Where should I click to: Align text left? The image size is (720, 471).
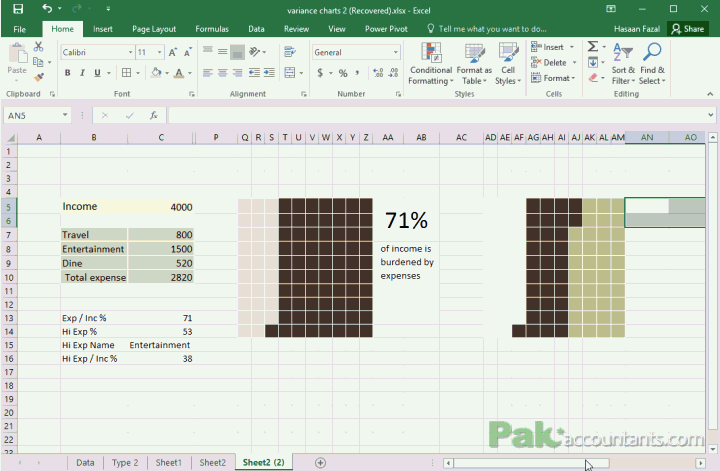point(208,73)
